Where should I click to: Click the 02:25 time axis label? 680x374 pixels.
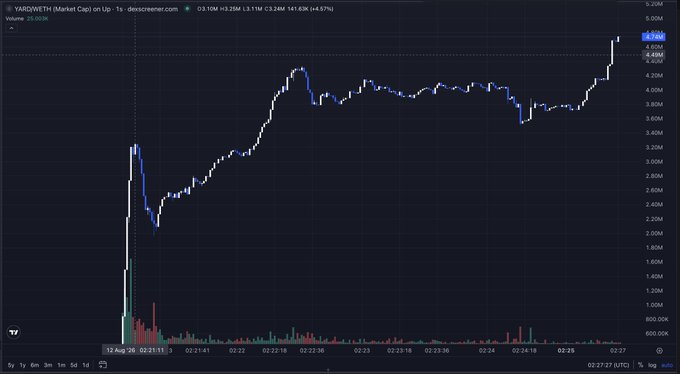(566, 351)
